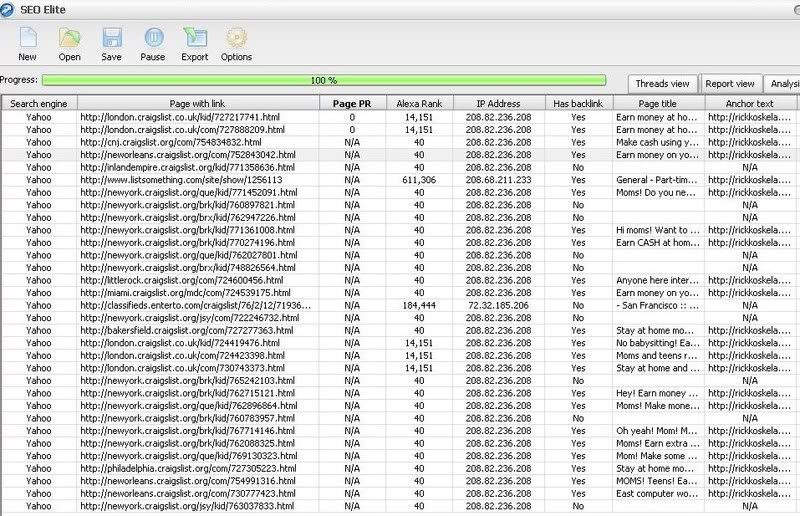Select link inlandempire.craigslist.org/kid/771358636.html

pyautogui.click(x=187, y=167)
